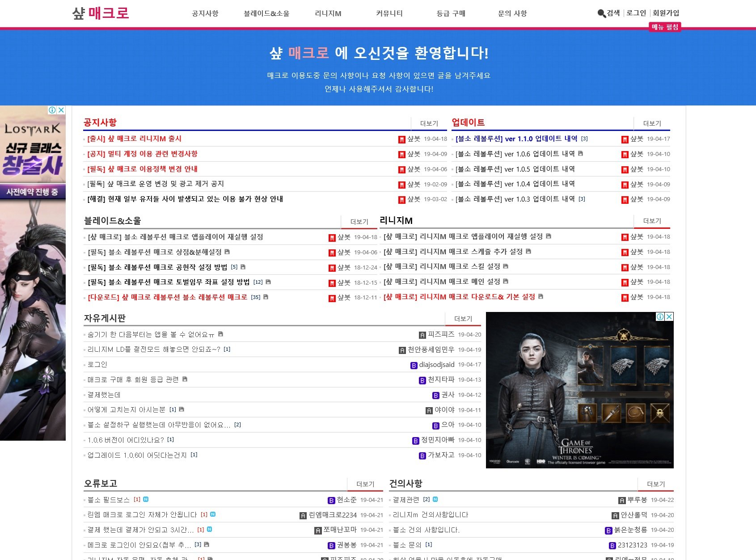Open the post 리니지m 건의사항입니다
The image size is (756, 560).
tap(431, 515)
